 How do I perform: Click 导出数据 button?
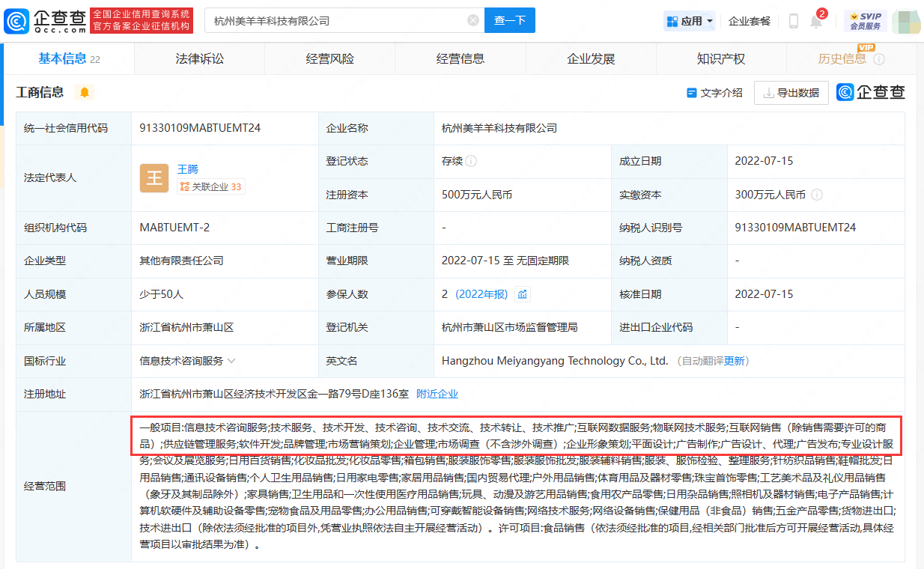[x=791, y=93]
